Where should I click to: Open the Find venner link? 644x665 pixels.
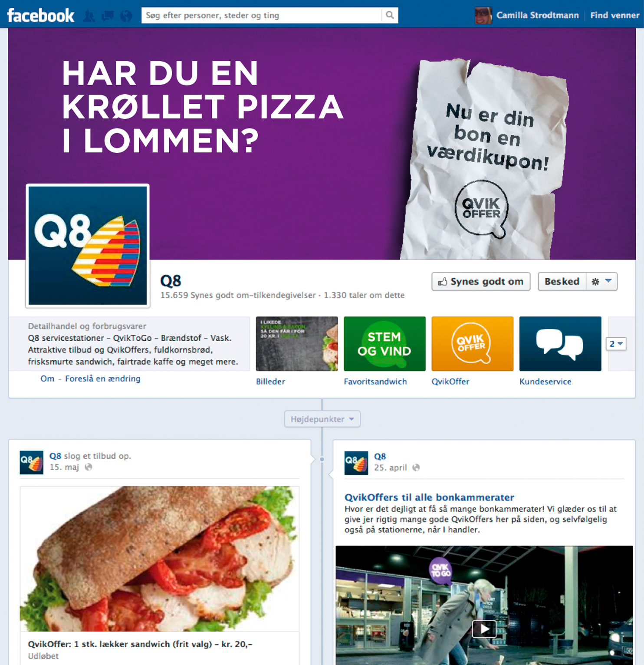click(x=614, y=15)
